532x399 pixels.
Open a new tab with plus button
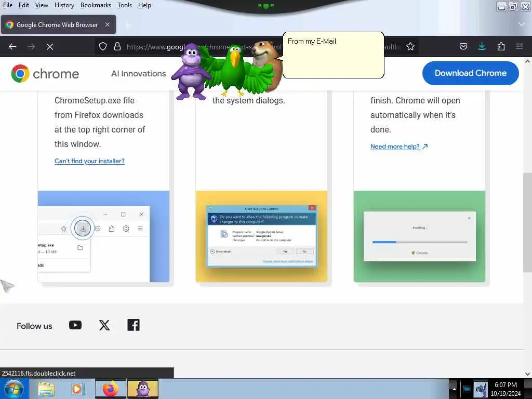click(x=127, y=25)
